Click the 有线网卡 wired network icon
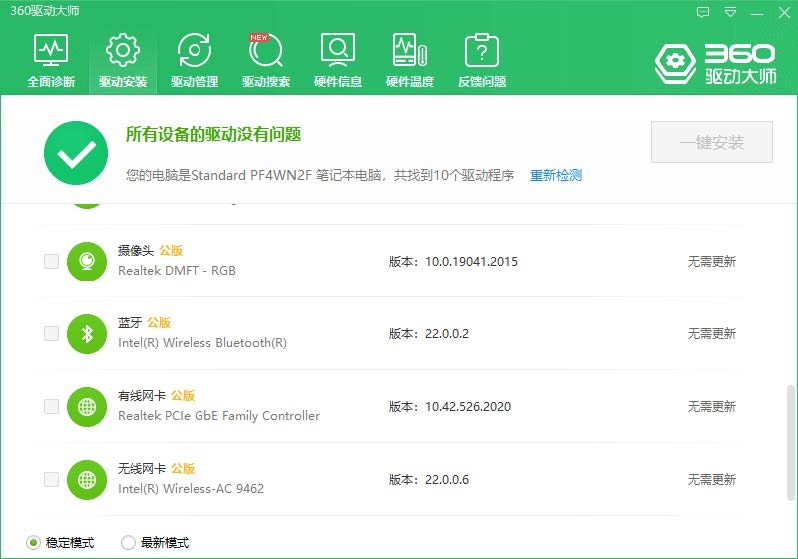This screenshot has width=798, height=559. (87, 406)
